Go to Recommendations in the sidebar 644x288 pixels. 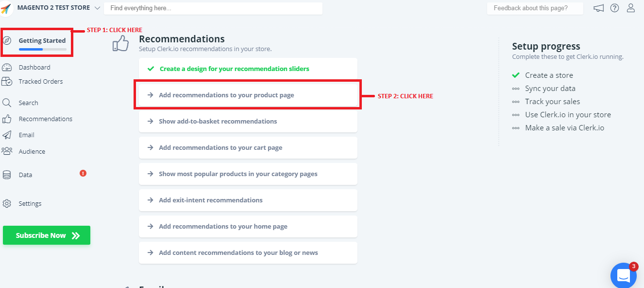pos(45,119)
